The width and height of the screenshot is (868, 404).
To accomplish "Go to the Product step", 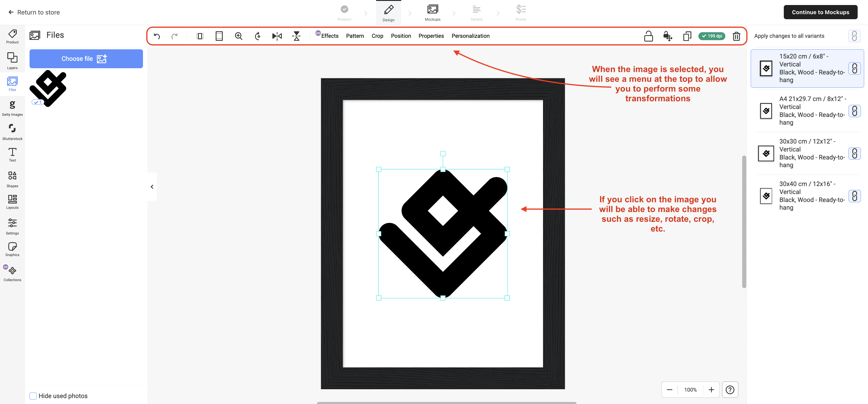I will coord(344,13).
